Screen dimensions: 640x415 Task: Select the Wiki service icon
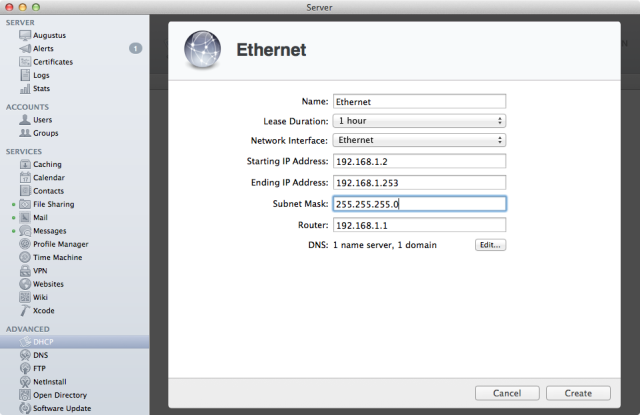click(x=25, y=297)
